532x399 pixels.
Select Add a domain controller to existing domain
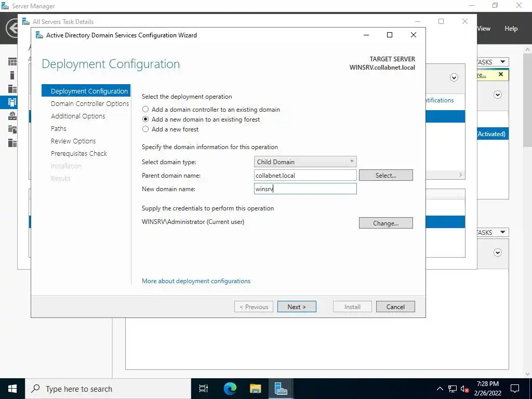145,109
